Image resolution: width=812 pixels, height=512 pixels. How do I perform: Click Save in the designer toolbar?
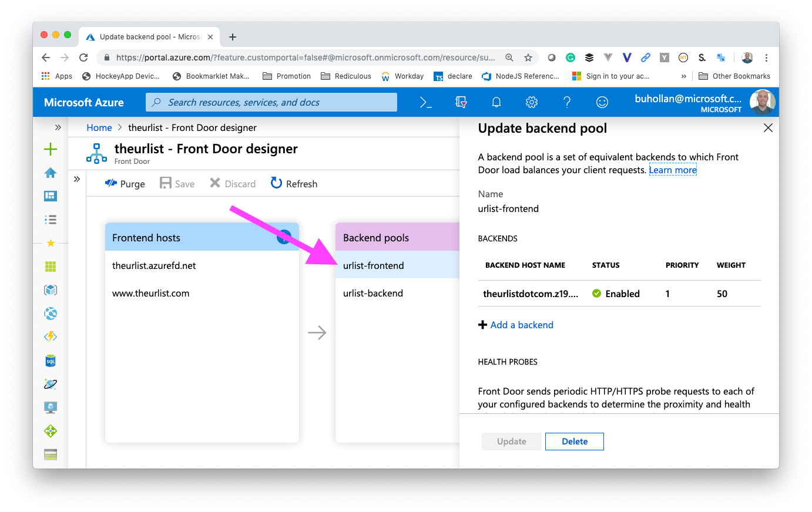pyautogui.click(x=177, y=184)
